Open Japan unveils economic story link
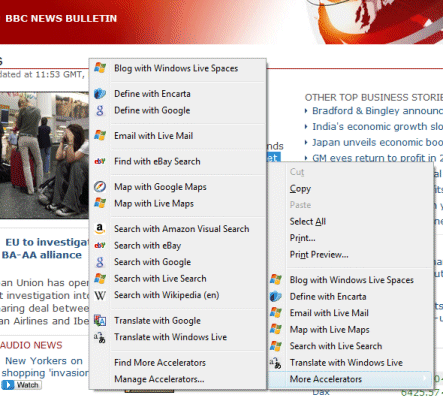Screen dimensions: 443x398 click(377, 142)
